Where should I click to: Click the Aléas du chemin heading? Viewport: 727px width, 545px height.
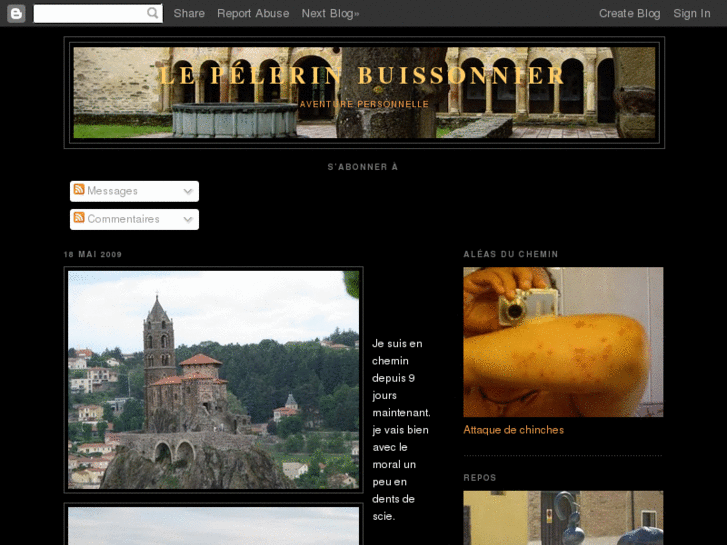[510, 254]
